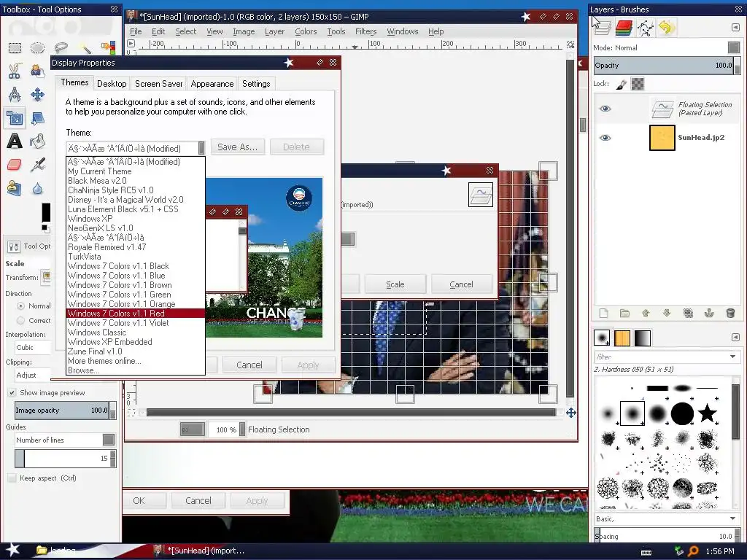Viewport: 747px width, 560px height.
Task: Open the Layer menu
Action: (274, 31)
